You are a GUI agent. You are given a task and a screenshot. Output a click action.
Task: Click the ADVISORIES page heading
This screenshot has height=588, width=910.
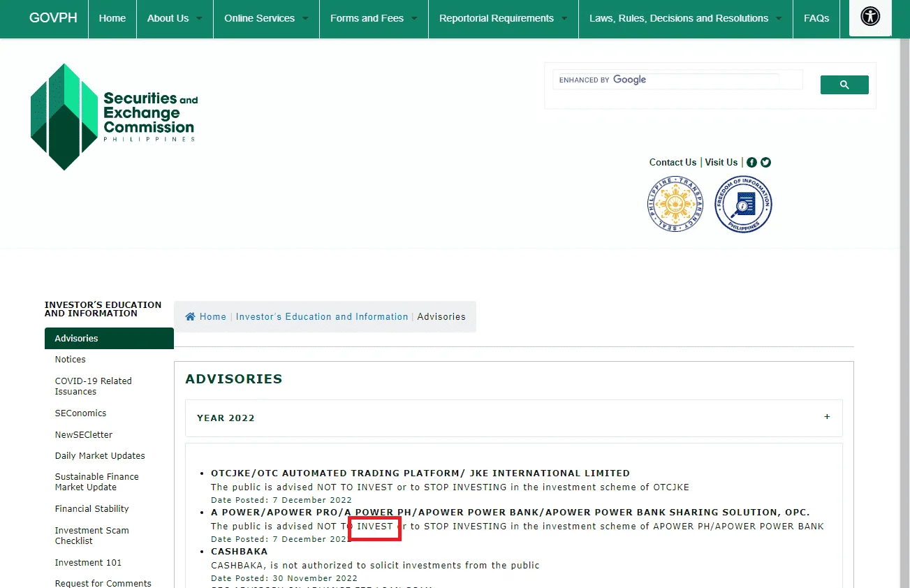click(x=234, y=379)
